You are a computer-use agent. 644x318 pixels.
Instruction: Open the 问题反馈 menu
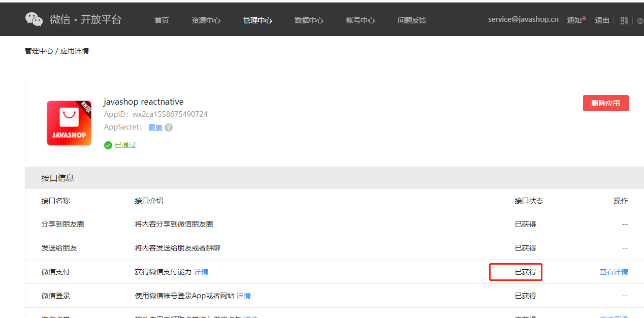pos(412,20)
